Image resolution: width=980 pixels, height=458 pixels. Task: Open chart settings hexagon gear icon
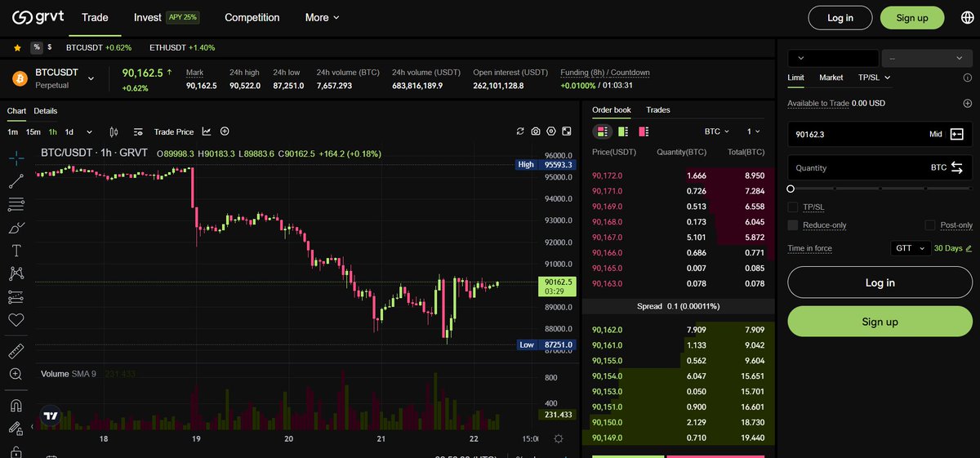(x=552, y=131)
